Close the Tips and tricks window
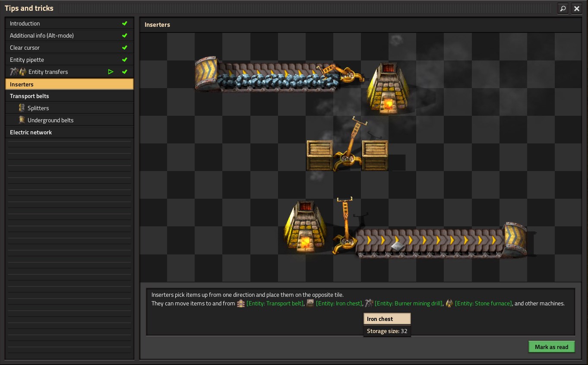The width and height of the screenshot is (588, 365). [x=576, y=8]
